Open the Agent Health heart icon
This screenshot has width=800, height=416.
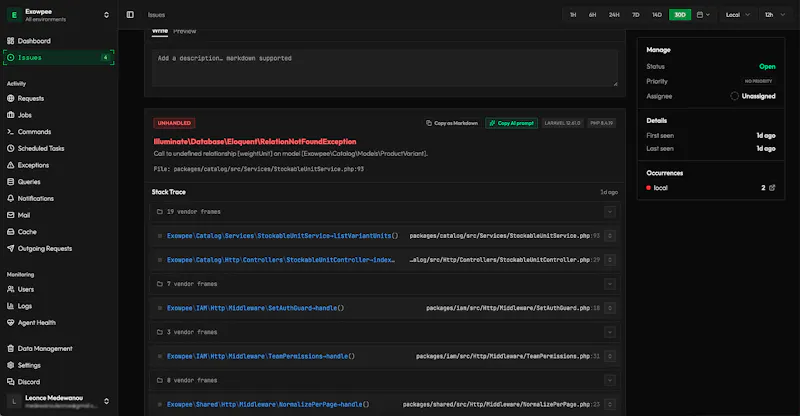click(x=11, y=323)
